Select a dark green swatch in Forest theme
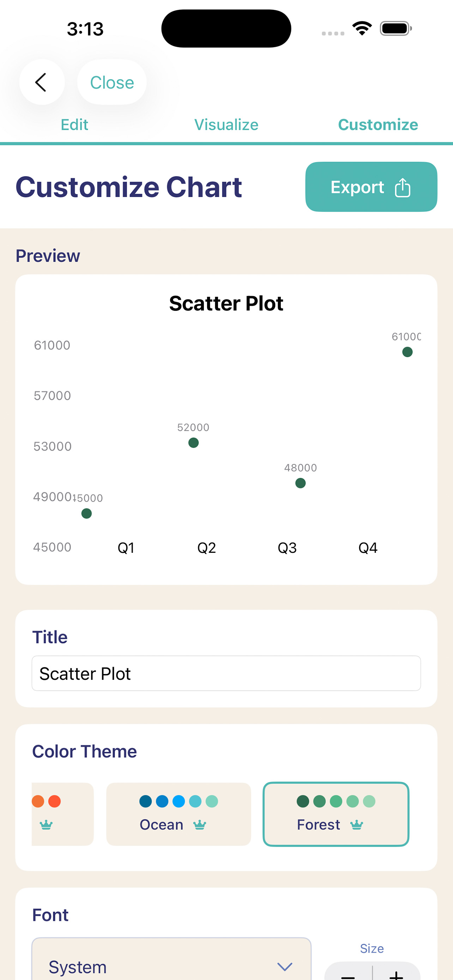Screen dimensions: 453x980 click(303, 800)
